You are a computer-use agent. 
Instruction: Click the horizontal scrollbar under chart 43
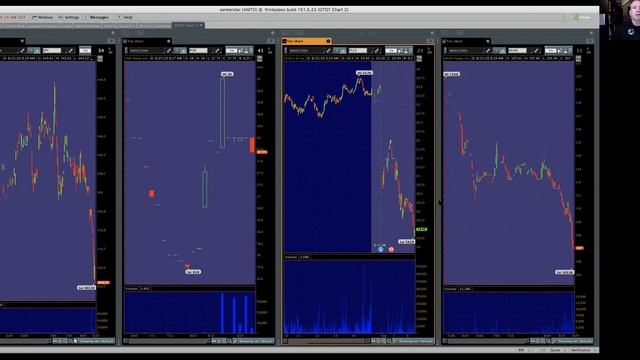pos(168,341)
